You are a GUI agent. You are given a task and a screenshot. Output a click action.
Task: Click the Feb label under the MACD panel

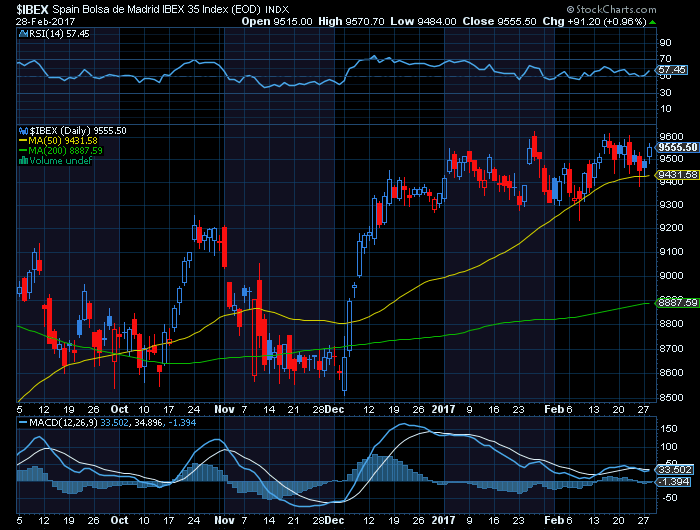(x=554, y=521)
